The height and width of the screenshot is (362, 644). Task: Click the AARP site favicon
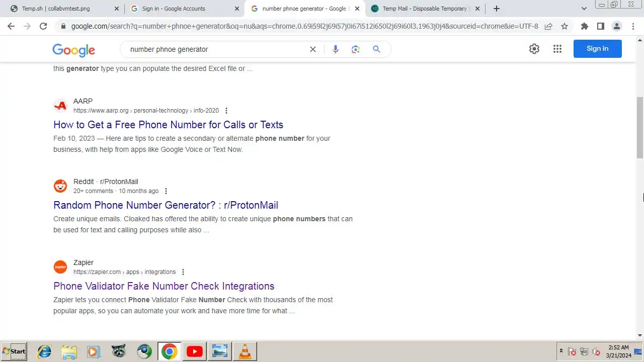point(60,106)
